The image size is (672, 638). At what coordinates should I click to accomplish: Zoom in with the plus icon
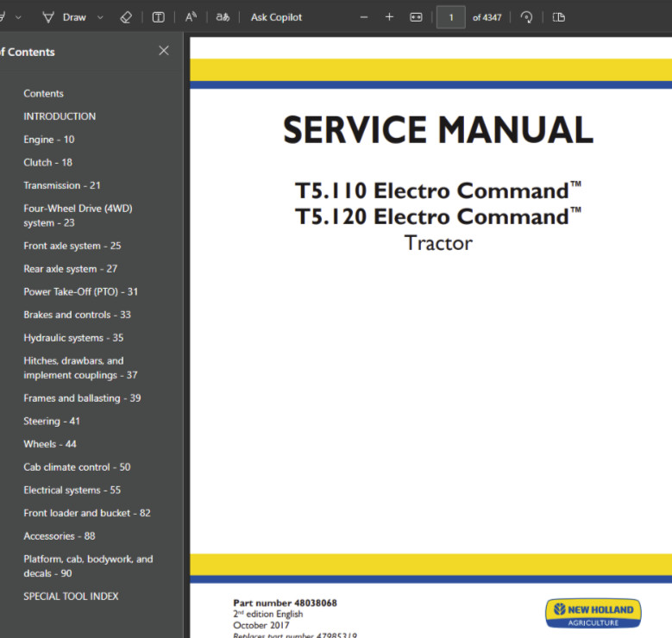point(389,17)
